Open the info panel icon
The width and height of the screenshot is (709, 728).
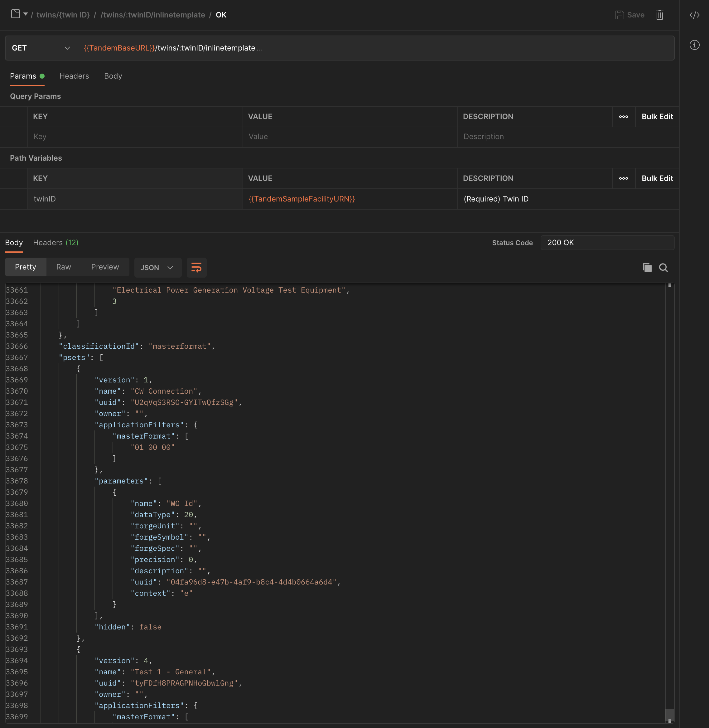tap(694, 45)
